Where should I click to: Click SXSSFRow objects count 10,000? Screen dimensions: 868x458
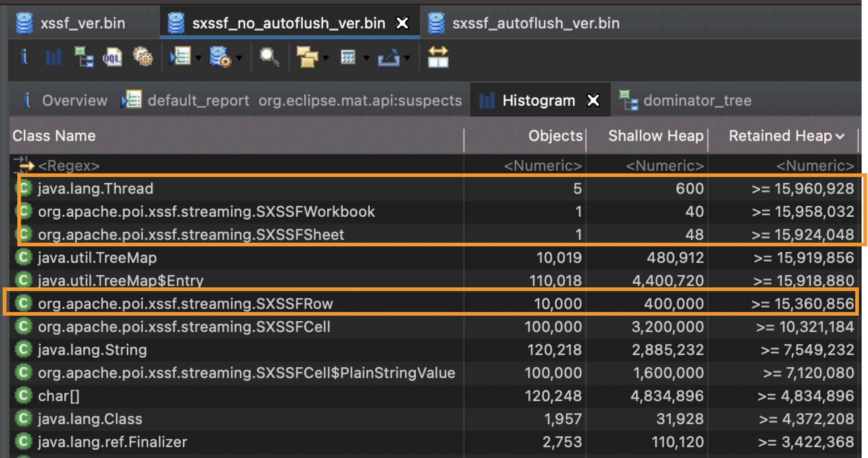pyautogui.click(x=558, y=303)
